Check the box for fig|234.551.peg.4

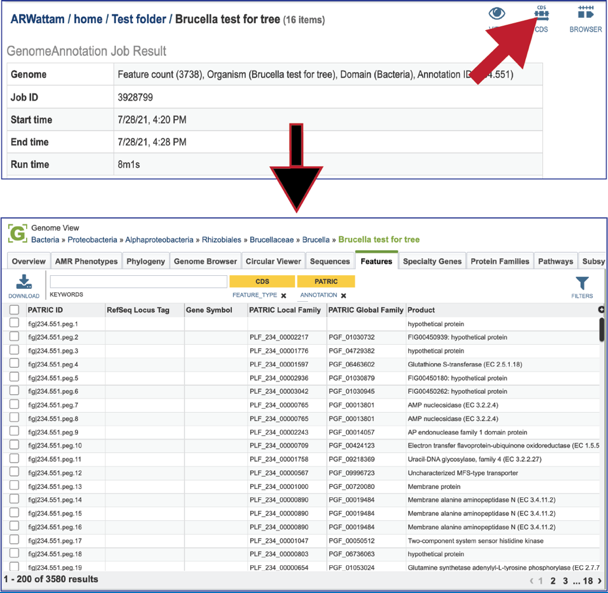tap(14, 363)
